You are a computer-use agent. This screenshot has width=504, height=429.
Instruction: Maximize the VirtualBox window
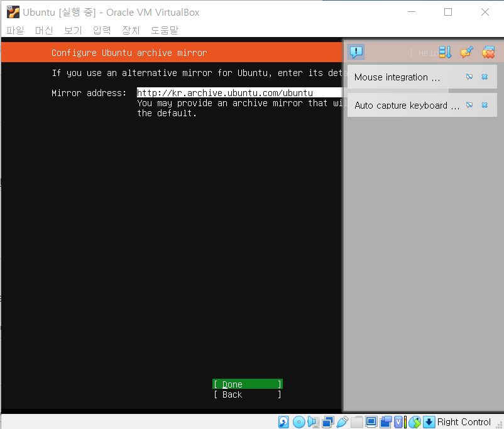point(447,12)
